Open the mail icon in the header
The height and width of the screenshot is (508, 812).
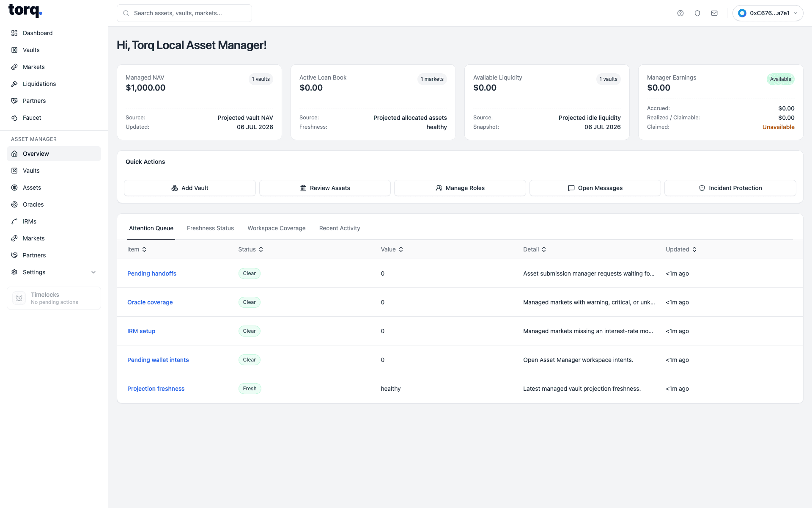(x=714, y=13)
